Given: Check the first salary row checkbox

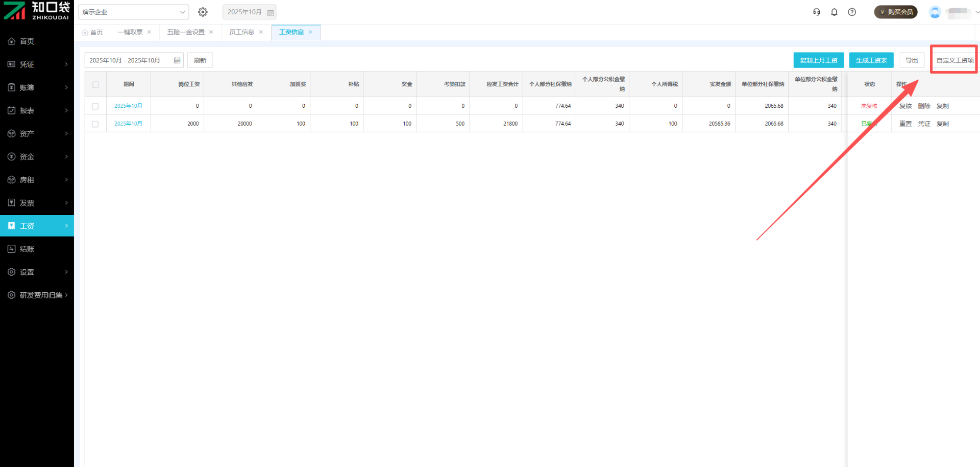Looking at the screenshot, I should tap(95, 106).
